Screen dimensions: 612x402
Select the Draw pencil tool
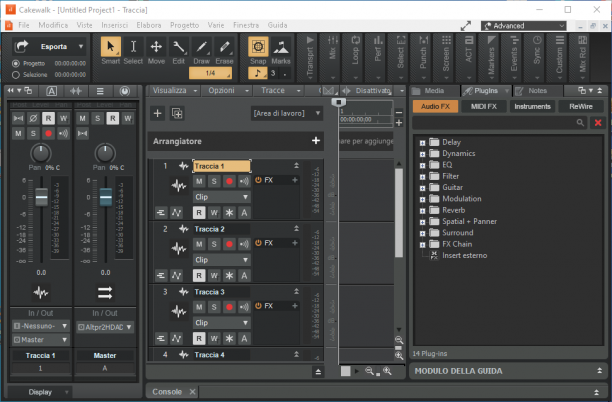click(x=201, y=47)
